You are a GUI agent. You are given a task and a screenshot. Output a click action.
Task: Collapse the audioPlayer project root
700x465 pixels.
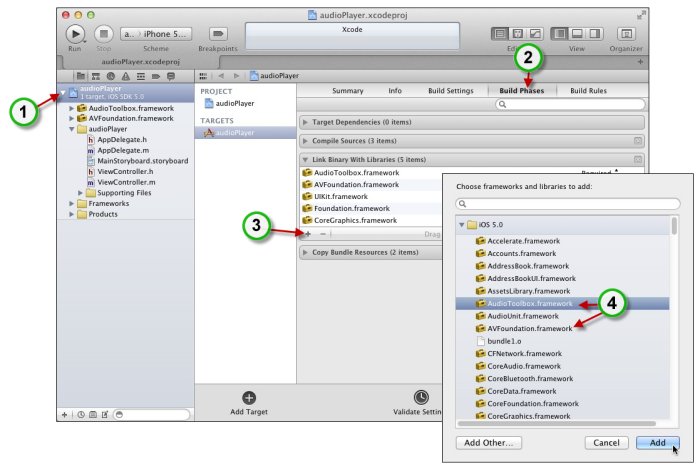click(63, 93)
